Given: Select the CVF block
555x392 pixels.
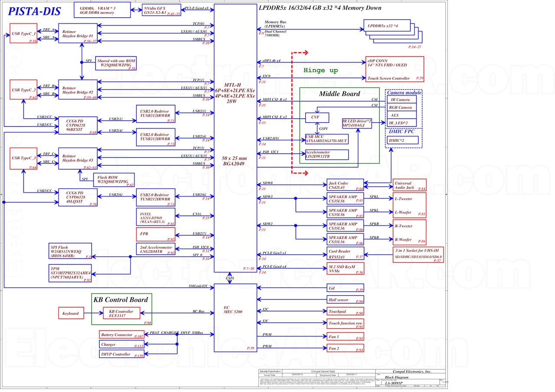Looking at the screenshot, I should 317,118.
